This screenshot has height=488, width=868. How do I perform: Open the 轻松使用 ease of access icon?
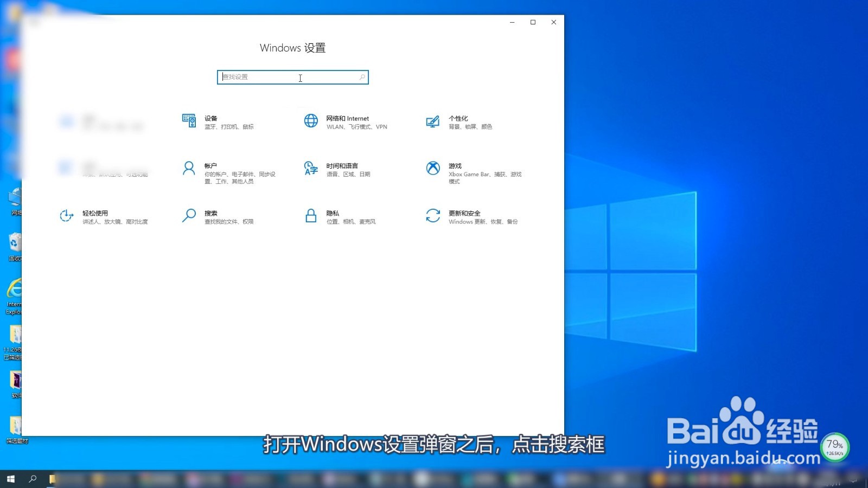[x=66, y=216]
